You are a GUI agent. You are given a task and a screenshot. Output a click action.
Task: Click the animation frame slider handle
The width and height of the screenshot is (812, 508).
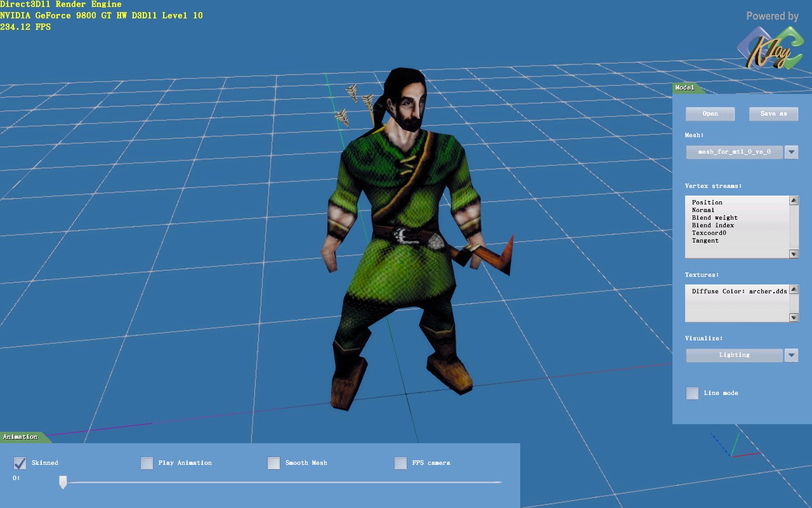[x=63, y=483]
